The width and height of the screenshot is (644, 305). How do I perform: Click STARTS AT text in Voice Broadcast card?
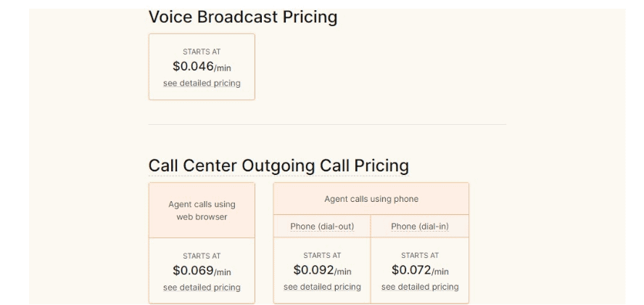pos(202,52)
